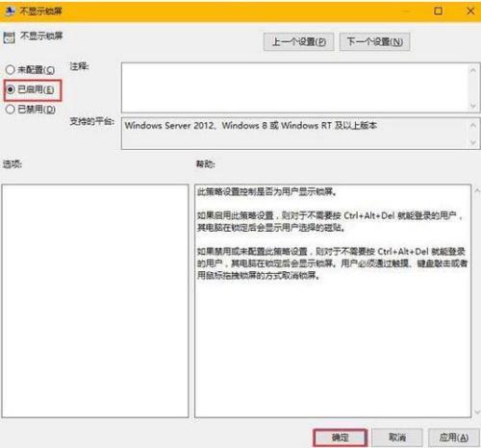Click the help description text area
Image resolution: width=481 pixels, height=448 pixels.
(333, 301)
